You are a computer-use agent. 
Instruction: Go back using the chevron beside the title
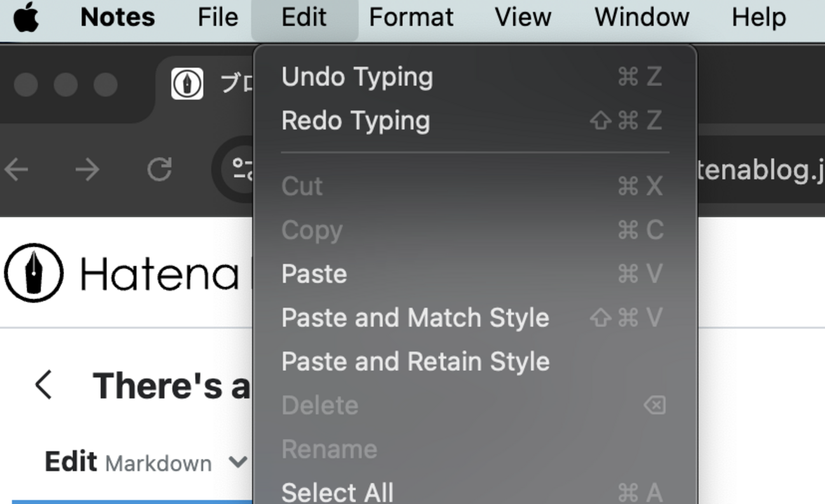tap(43, 385)
